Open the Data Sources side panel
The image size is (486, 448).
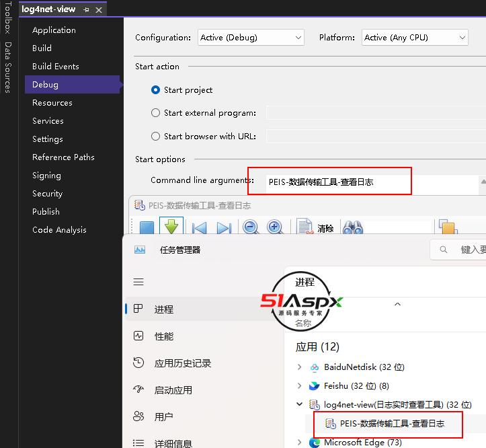point(8,67)
